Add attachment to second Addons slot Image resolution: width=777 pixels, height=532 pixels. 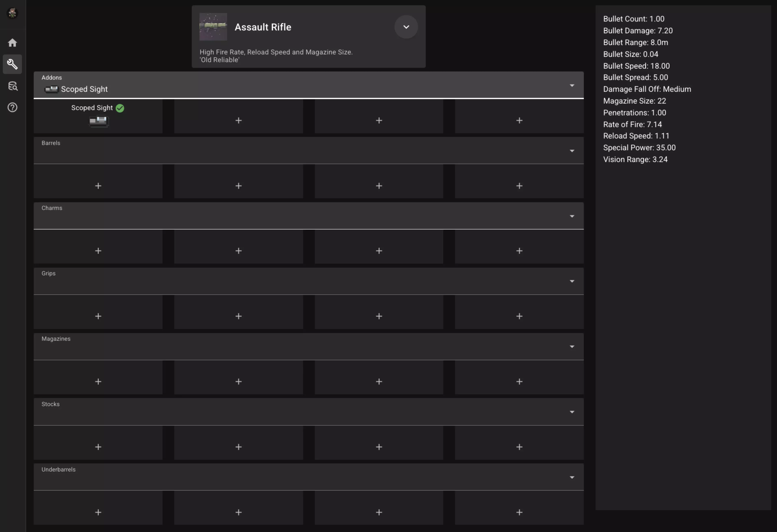pyautogui.click(x=238, y=120)
